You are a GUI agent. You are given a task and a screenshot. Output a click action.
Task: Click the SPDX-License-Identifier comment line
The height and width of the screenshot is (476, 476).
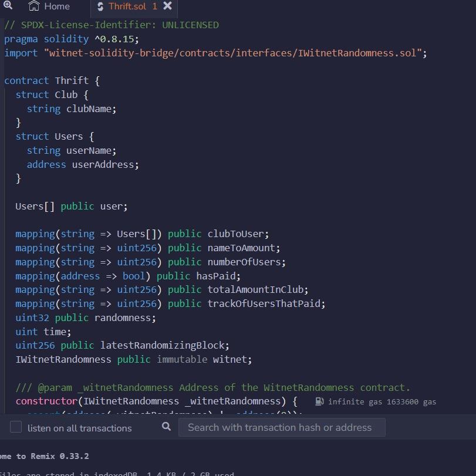(112, 25)
